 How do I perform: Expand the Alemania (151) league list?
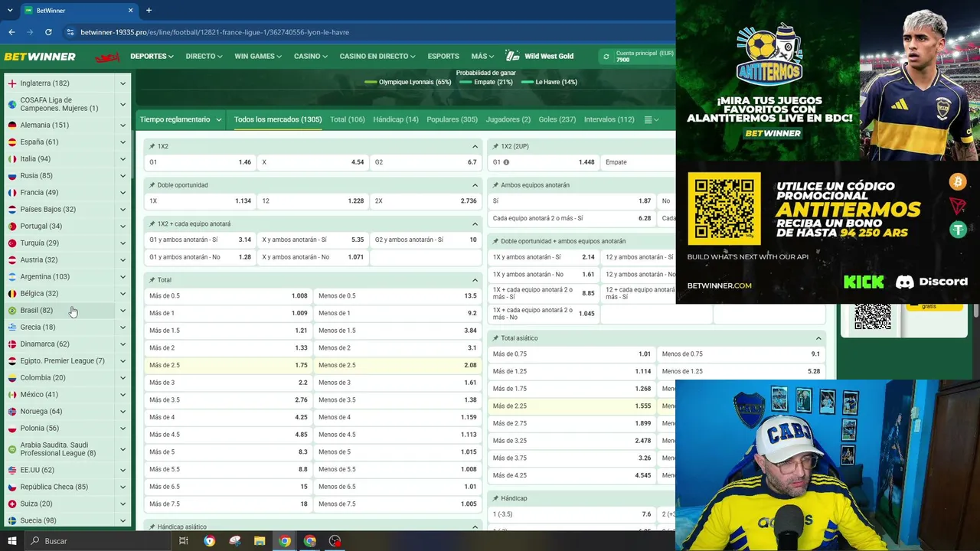(122, 126)
